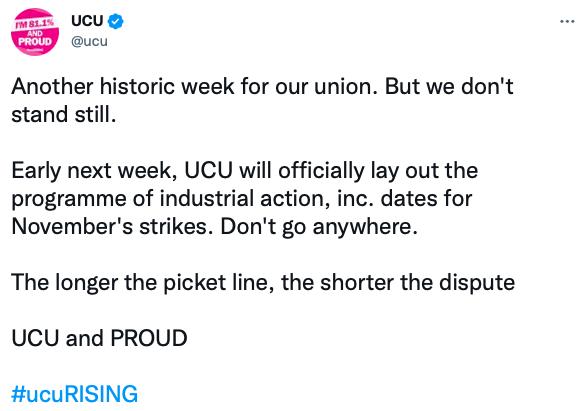Open the @ucu handle link
This screenshot has width=587, height=411.
pos(89,41)
